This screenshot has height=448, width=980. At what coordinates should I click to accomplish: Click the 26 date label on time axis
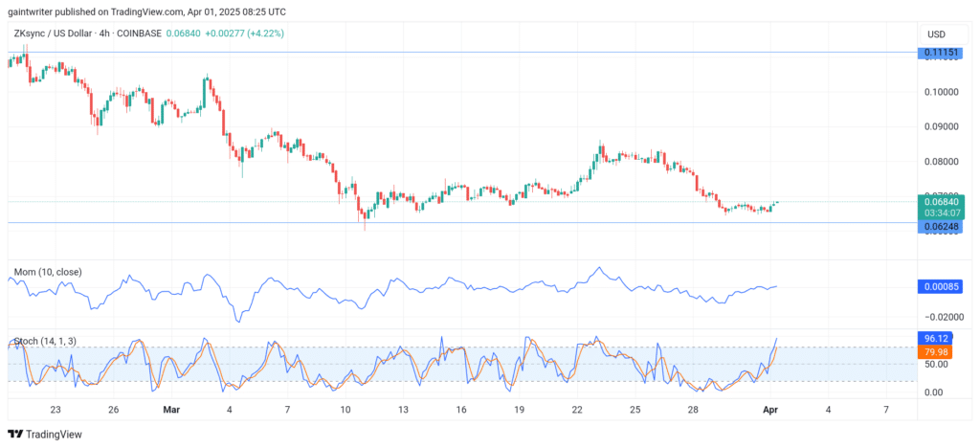[113, 410]
